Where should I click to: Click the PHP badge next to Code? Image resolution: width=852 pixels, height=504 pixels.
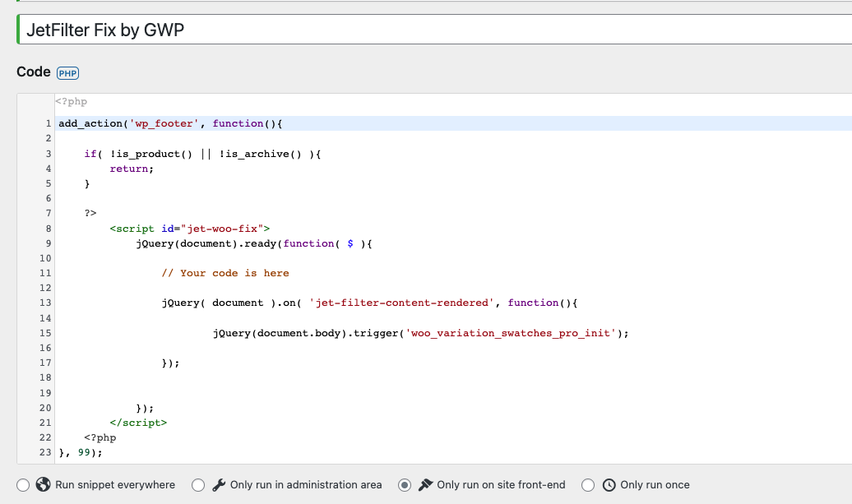[68, 73]
